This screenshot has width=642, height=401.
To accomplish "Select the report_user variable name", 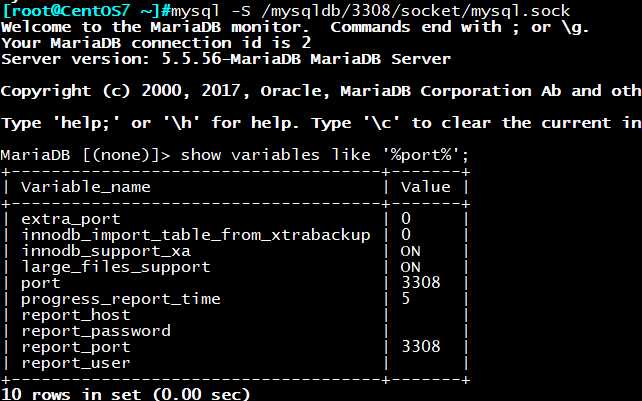I will [x=76, y=363].
